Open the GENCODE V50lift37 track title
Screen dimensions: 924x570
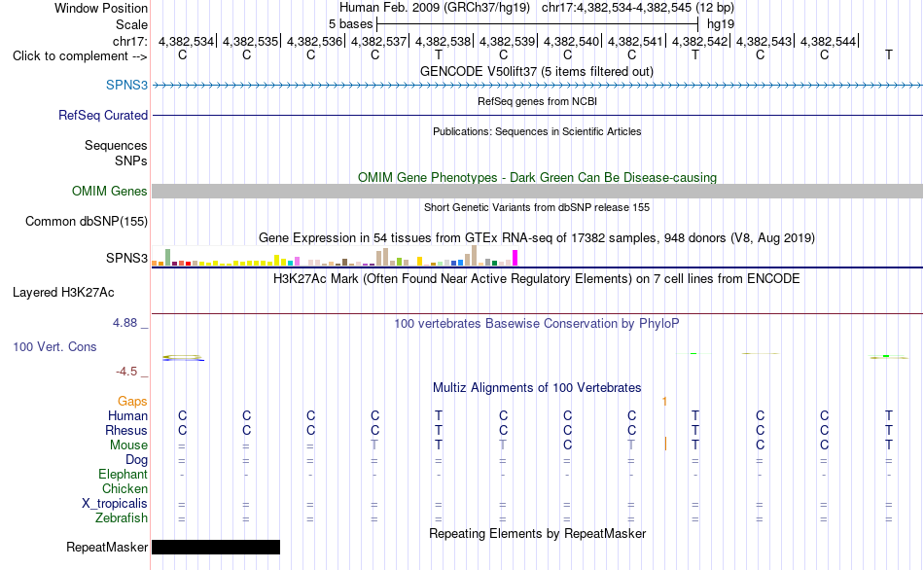point(537,71)
